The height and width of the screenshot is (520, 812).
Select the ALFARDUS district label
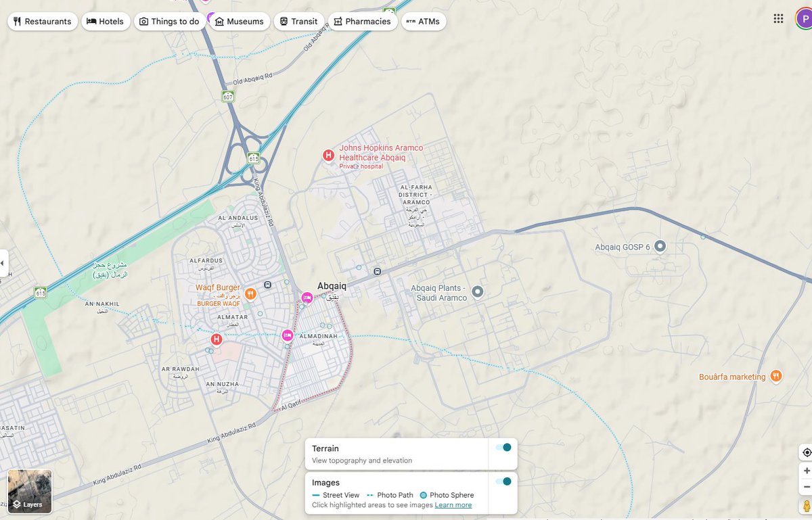tap(206, 260)
